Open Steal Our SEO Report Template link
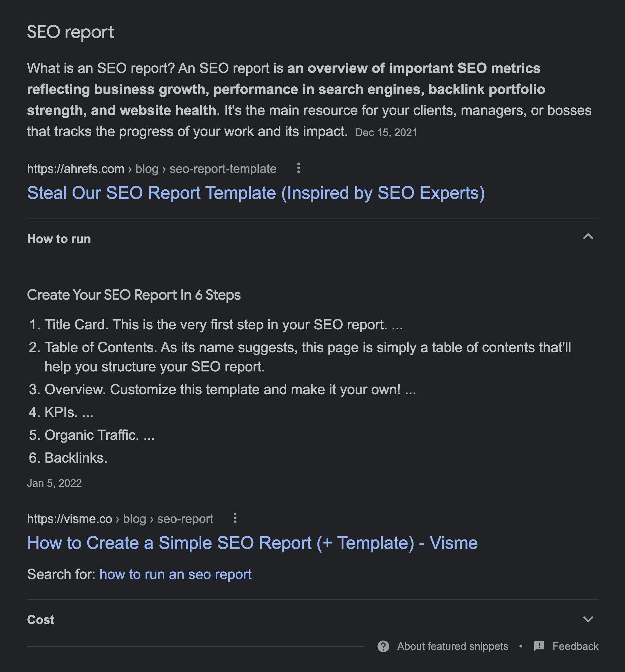The width and height of the screenshot is (625, 672). pos(256,193)
